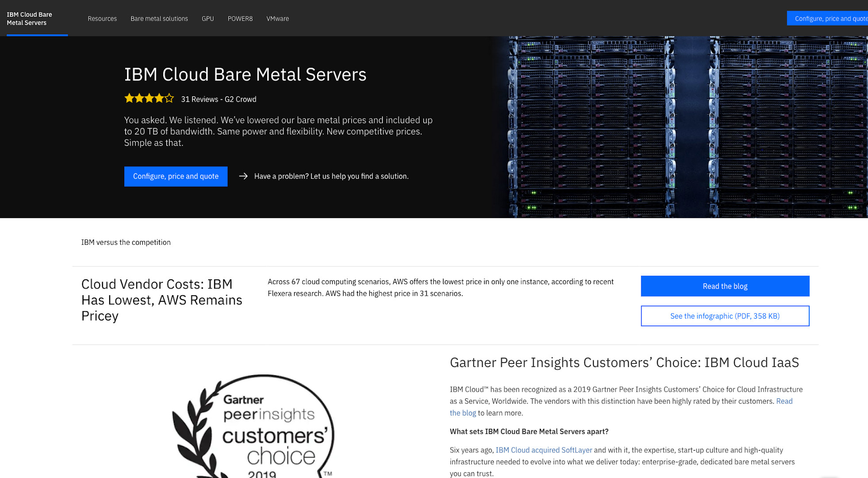This screenshot has width=868, height=478.
Task: Select POWER8 in the navigation bar
Action: tap(240, 19)
